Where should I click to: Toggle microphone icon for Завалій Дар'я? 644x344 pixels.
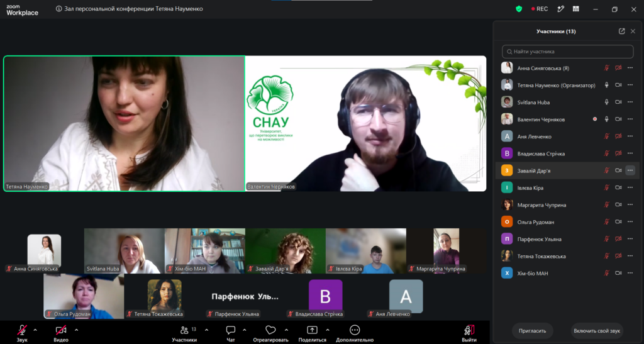point(607,170)
